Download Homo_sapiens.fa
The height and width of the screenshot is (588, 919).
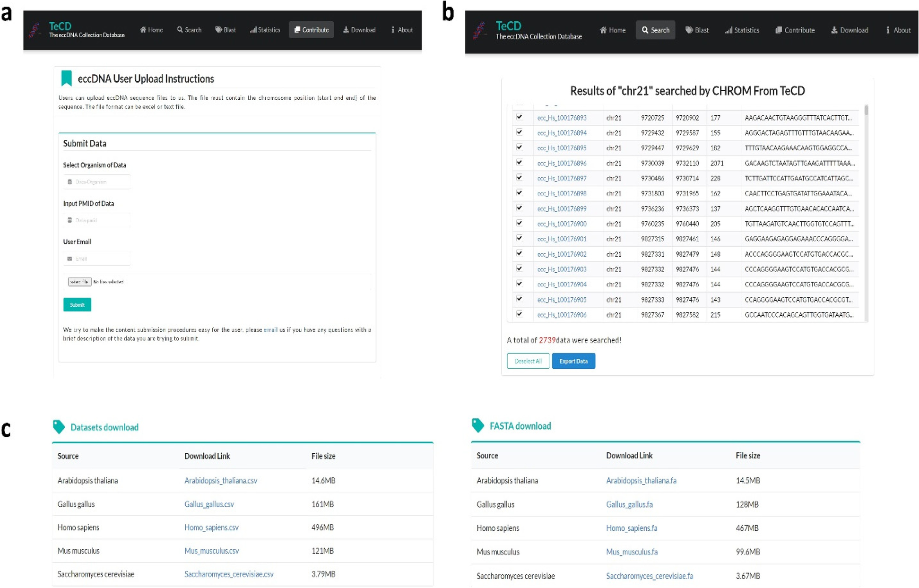pyautogui.click(x=632, y=528)
